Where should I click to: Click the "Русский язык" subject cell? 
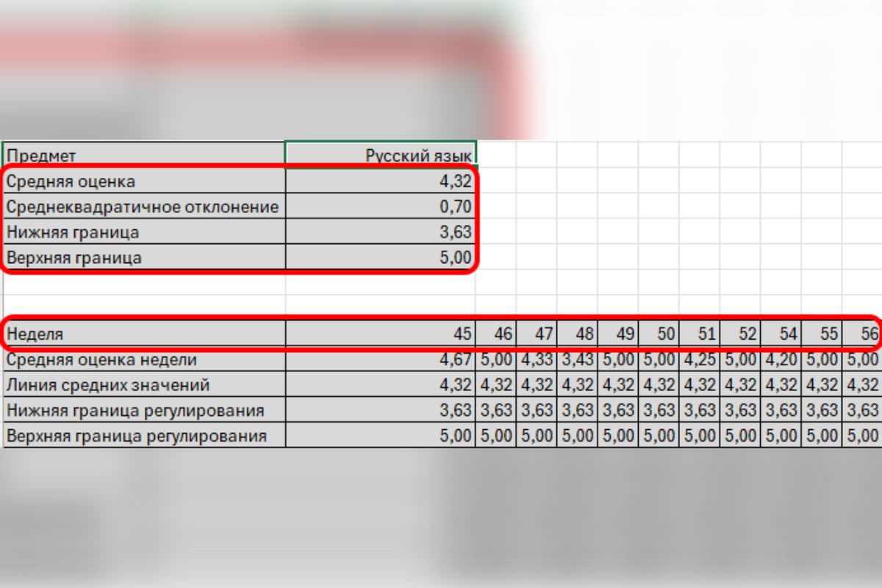(x=380, y=155)
